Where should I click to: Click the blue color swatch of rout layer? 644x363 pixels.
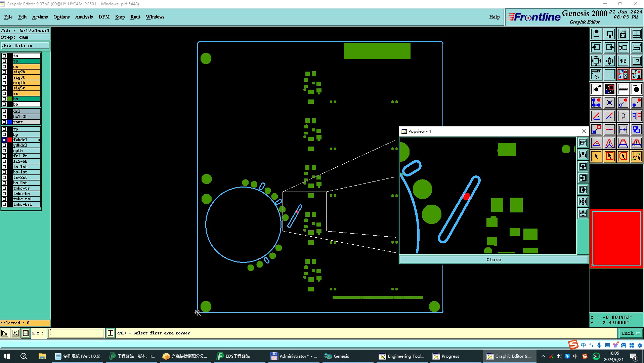pos(10,122)
